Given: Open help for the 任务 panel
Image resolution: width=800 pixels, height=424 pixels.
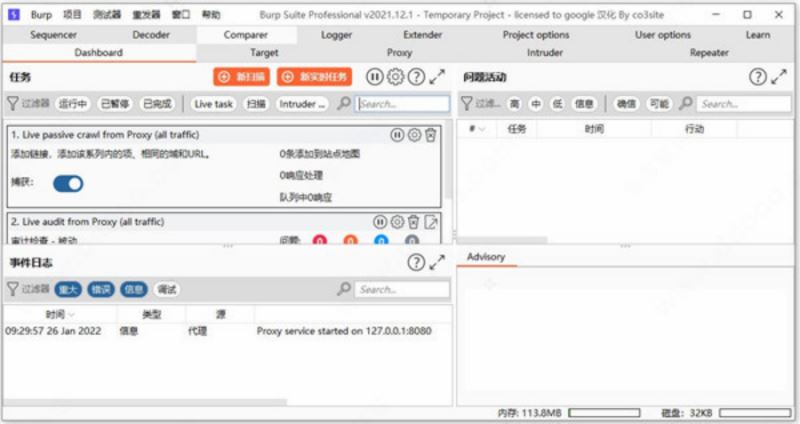Looking at the screenshot, I should pos(416,77).
